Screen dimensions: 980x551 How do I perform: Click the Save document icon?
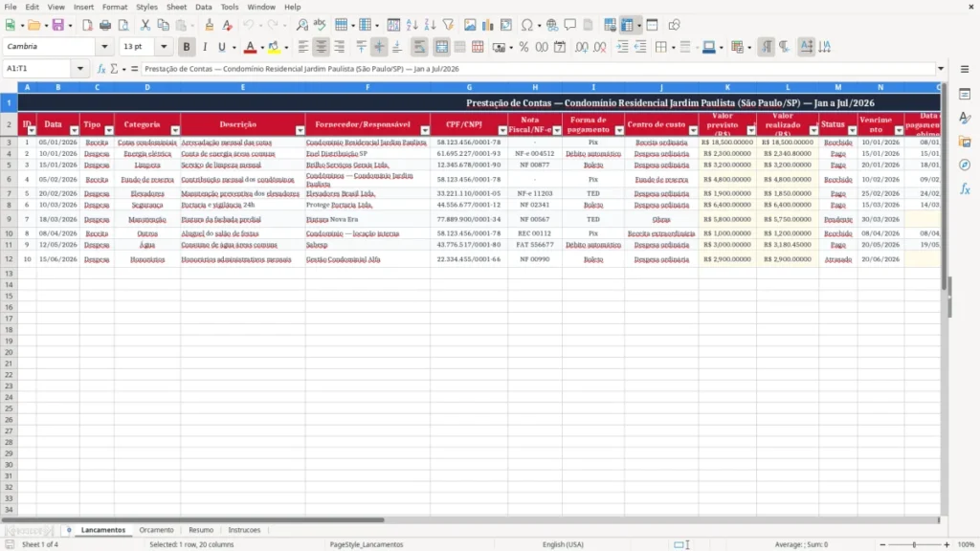pyautogui.click(x=58, y=25)
